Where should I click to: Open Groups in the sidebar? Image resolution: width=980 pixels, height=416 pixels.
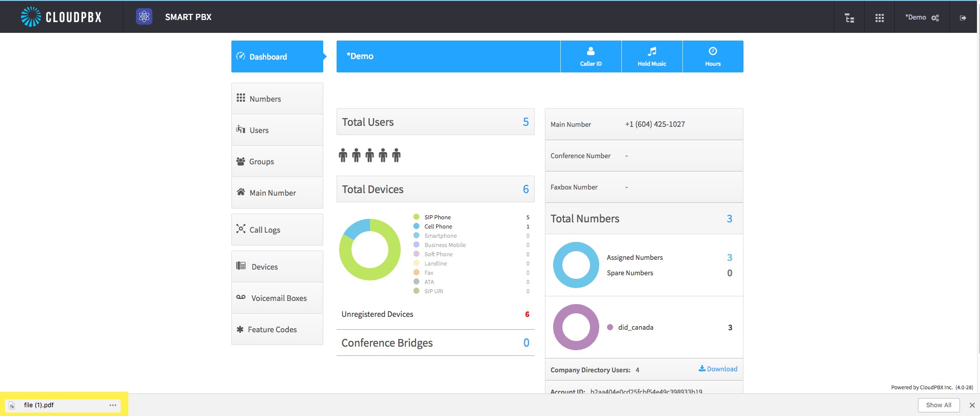click(x=277, y=161)
